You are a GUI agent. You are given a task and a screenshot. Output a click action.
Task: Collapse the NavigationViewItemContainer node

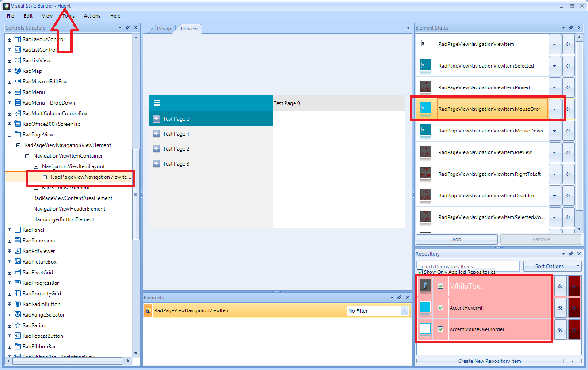coord(27,156)
